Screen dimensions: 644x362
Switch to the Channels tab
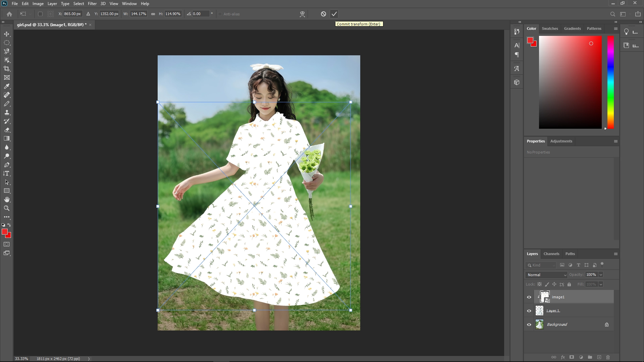[551, 254]
